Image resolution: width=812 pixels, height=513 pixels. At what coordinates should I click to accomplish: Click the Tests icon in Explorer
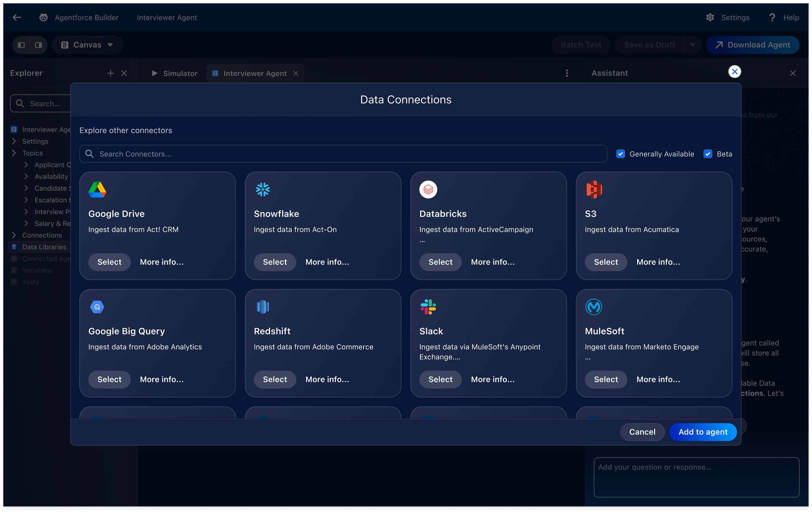click(14, 282)
